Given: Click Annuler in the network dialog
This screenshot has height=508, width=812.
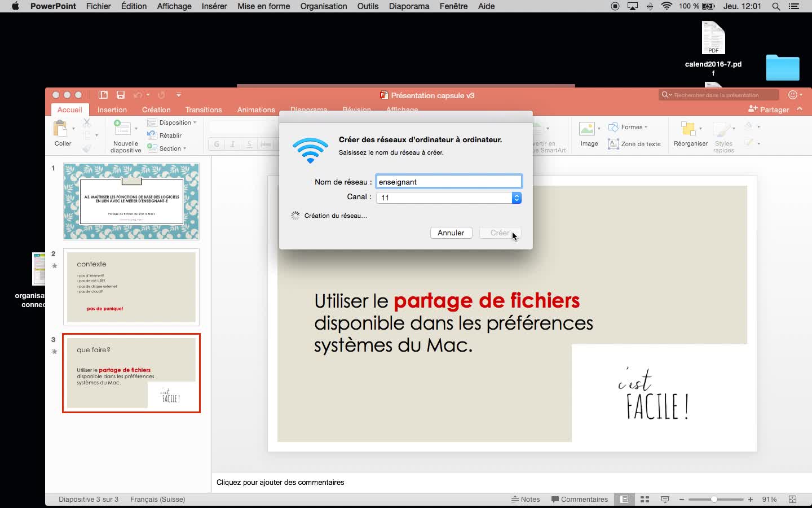Looking at the screenshot, I should pyautogui.click(x=451, y=233).
